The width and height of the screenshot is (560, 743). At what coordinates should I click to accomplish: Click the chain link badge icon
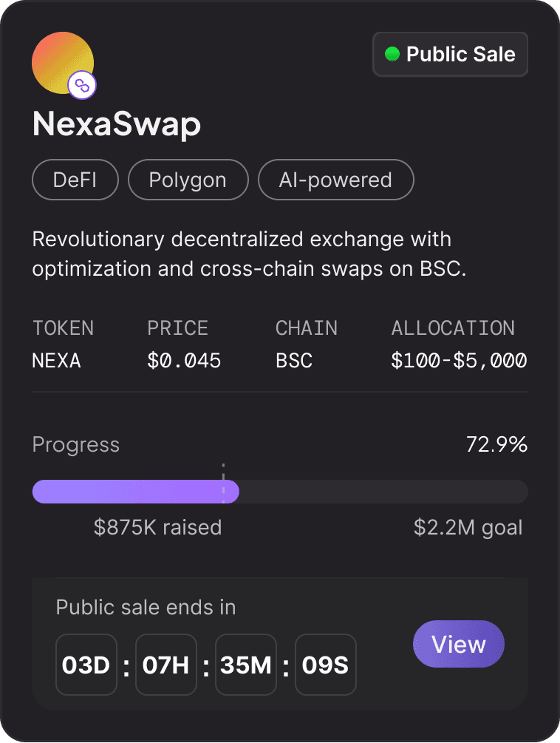[x=83, y=87]
